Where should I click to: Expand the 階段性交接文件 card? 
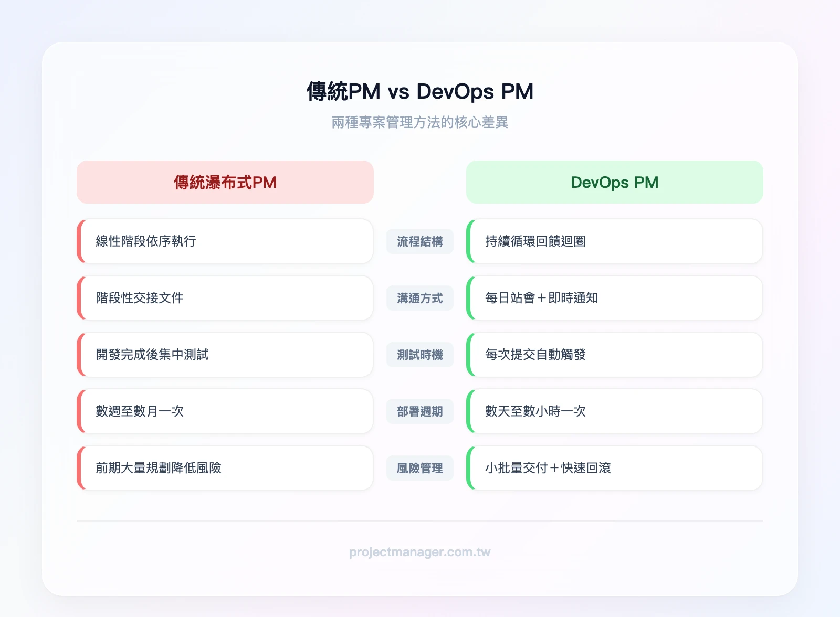pos(225,298)
